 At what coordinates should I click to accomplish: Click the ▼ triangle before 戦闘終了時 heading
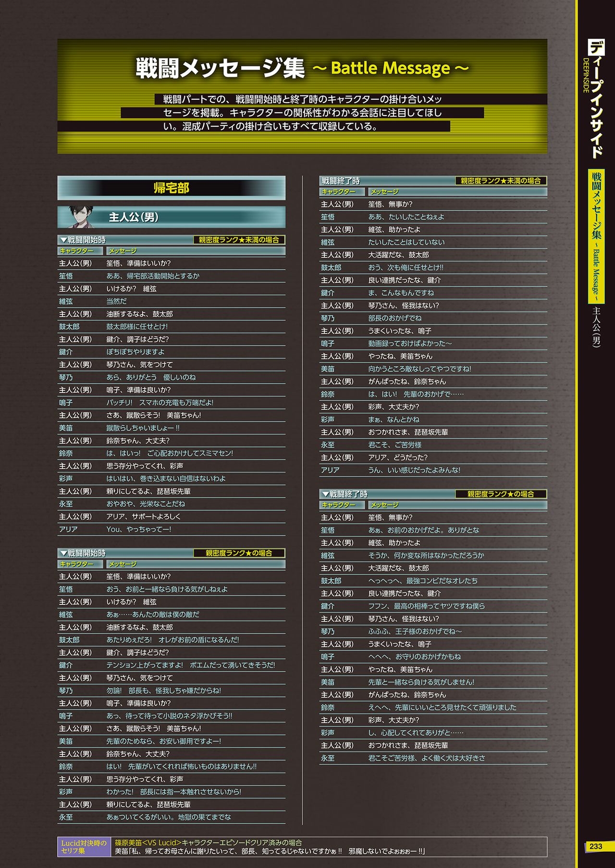[325, 494]
